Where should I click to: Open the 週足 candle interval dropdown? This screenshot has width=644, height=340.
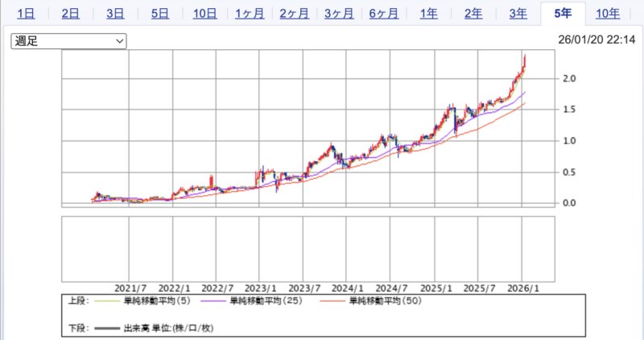tap(68, 40)
